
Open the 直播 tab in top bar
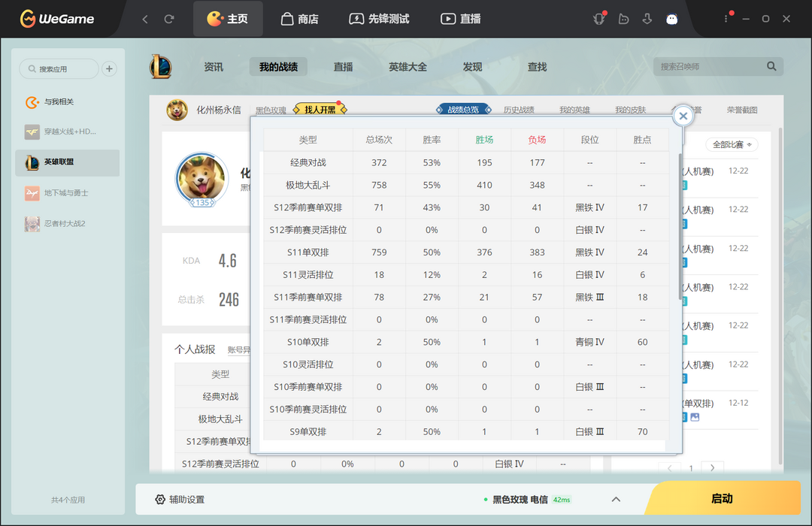click(x=461, y=19)
